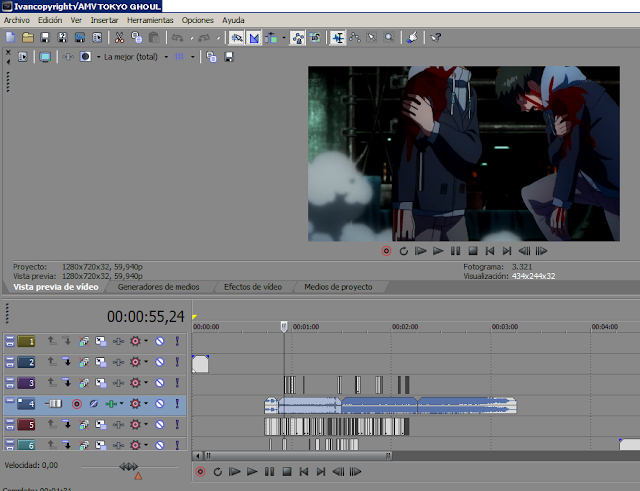Record with the preview window record button
The image size is (640, 491).
coord(386,251)
